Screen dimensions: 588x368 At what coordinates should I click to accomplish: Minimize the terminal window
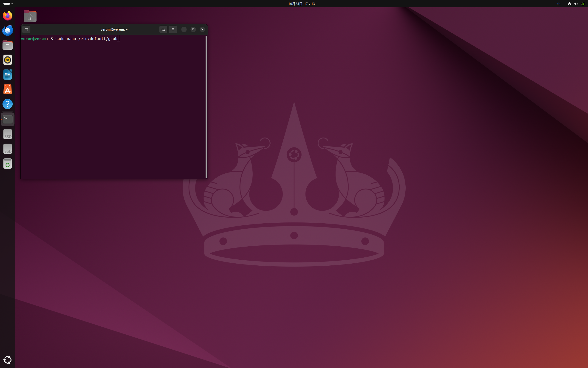coord(184,29)
